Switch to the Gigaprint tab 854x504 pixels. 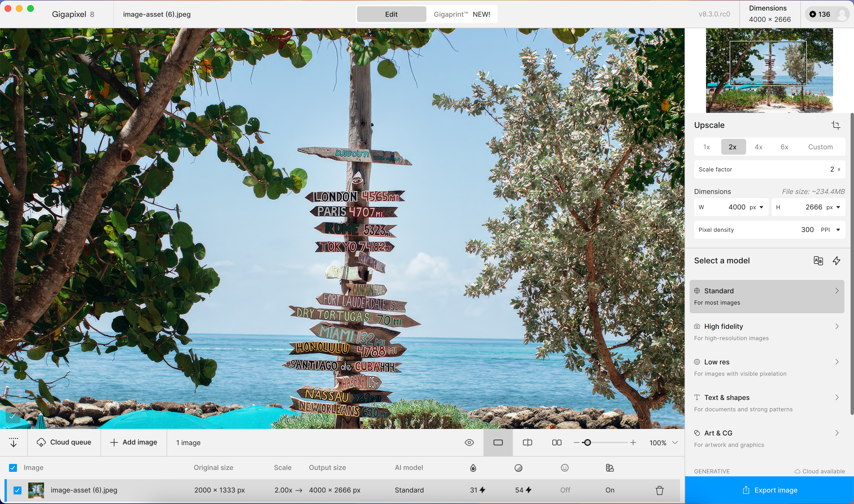461,14
